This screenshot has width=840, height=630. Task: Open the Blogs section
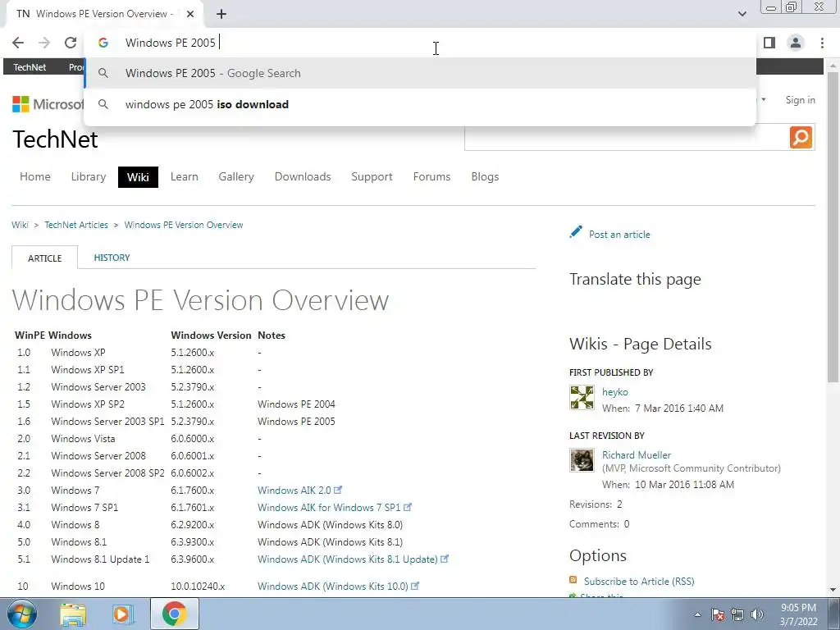click(485, 177)
